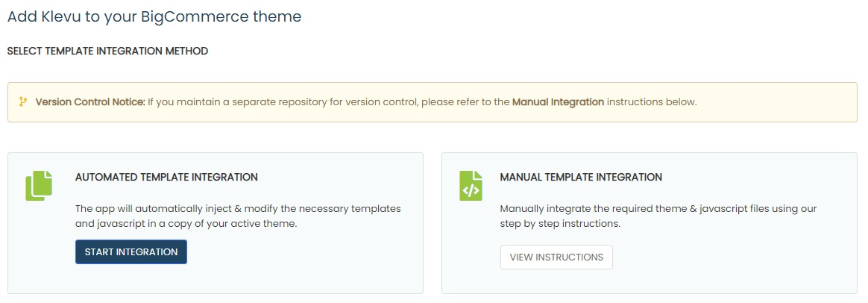Viewport: 868px width, 303px height.
Task: Select the Manual Template Integration heading
Action: [x=581, y=178]
